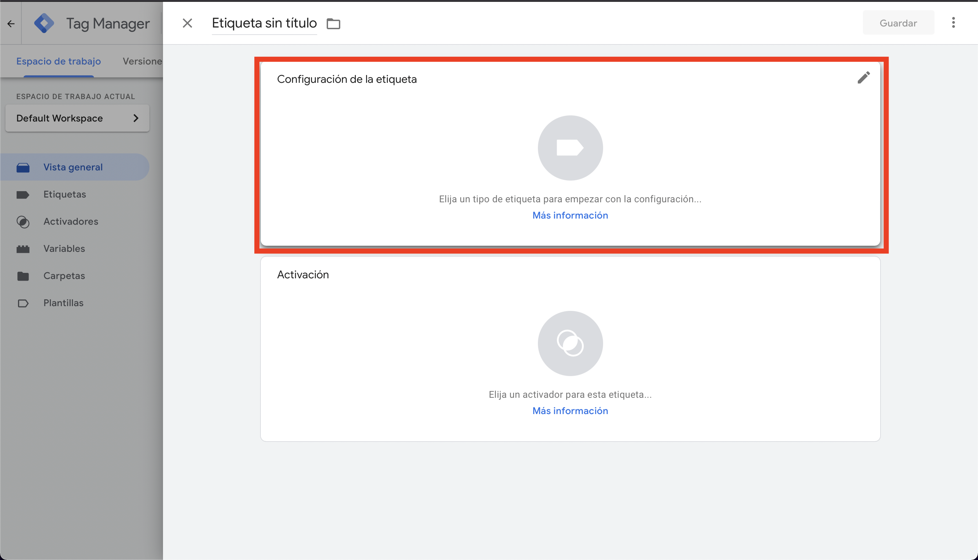Open Plantillas in the sidebar
Screen dimensions: 978x560
tap(63, 303)
